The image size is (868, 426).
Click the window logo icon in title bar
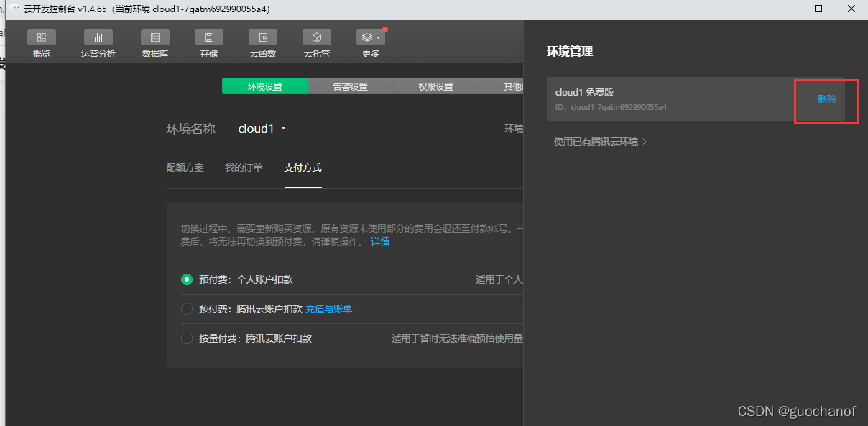coord(16,9)
